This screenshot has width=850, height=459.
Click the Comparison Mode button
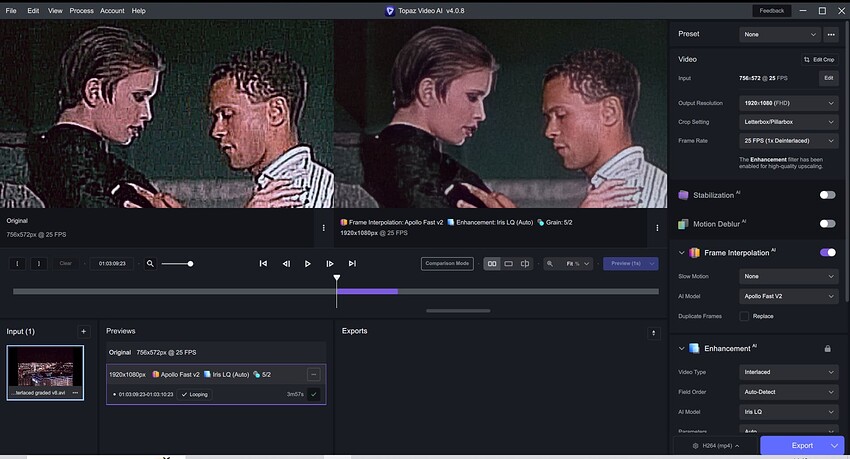(x=447, y=263)
